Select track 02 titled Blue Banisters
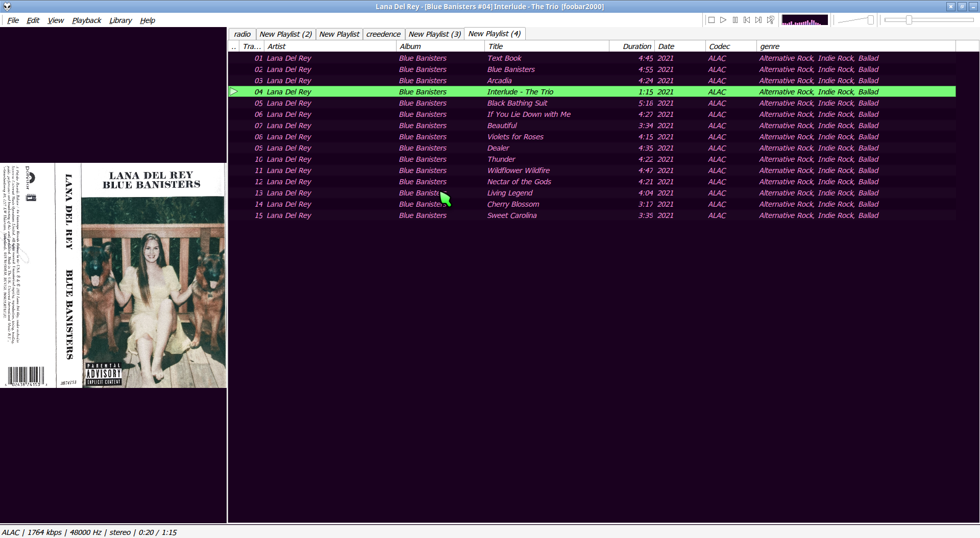Image resolution: width=980 pixels, height=538 pixels. point(592,69)
